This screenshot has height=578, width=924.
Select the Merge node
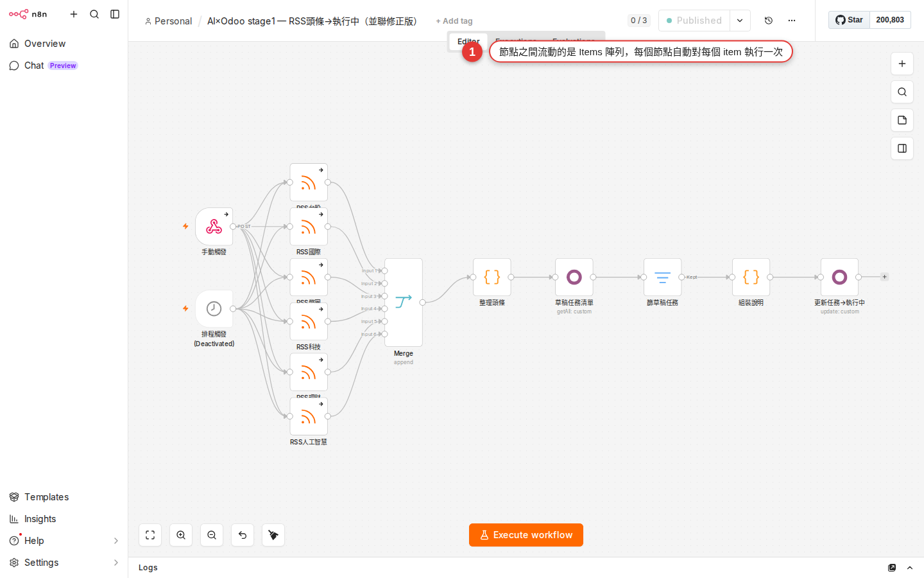click(404, 302)
